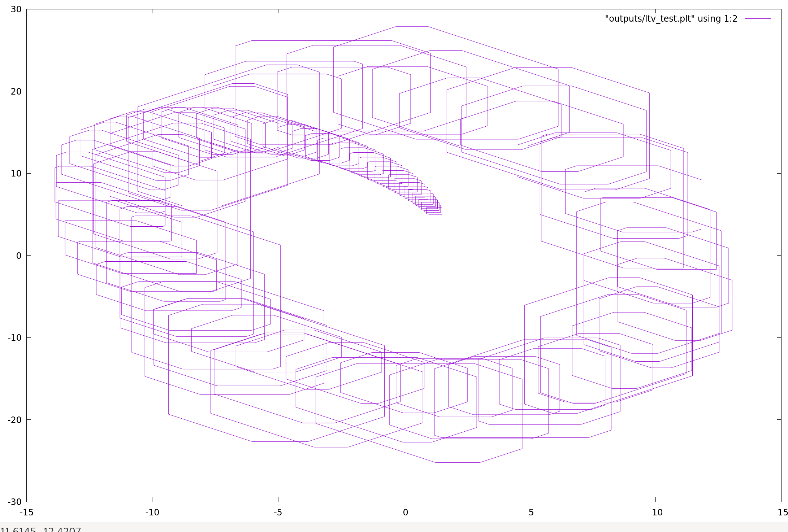The image size is (788, 532).
Task: Click the x-axis label 5
Action: pyautogui.click(x=531, y=512)
